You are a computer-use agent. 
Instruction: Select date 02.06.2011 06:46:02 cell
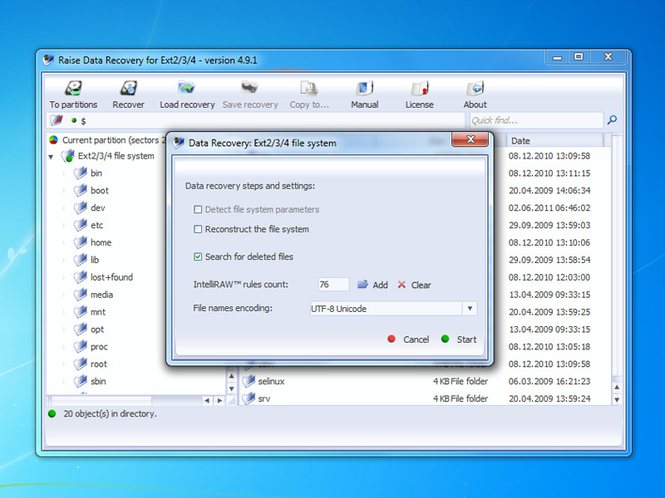[x=550, y=208]
